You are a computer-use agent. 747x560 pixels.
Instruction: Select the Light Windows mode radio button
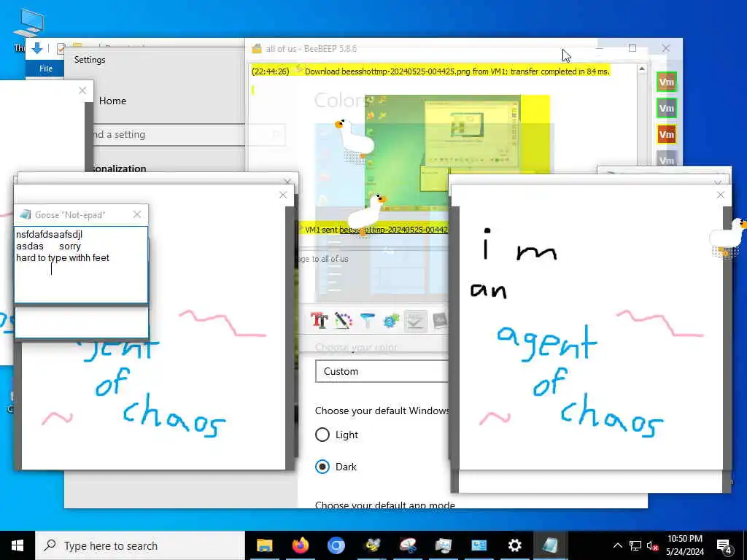point(322,435)
